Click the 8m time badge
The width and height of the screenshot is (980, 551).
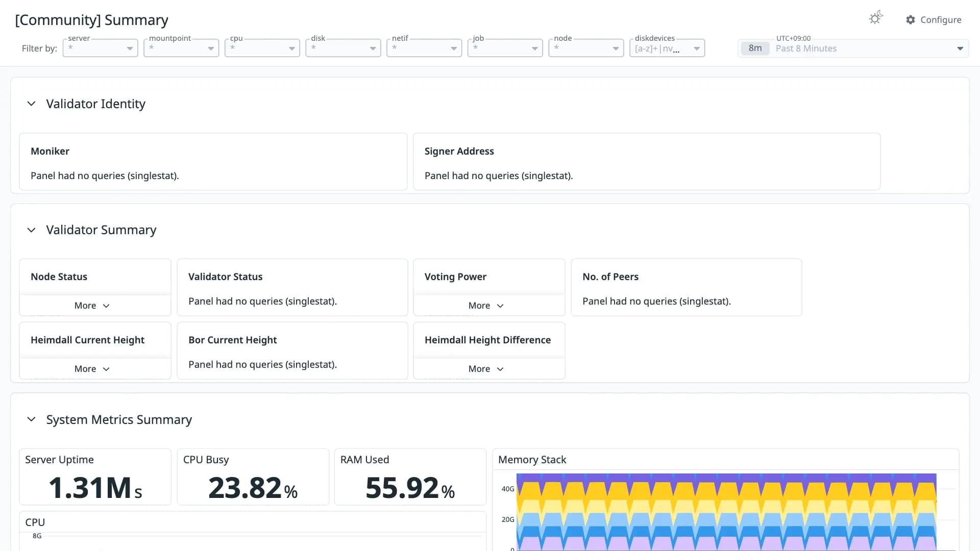[x=755, y=48]
